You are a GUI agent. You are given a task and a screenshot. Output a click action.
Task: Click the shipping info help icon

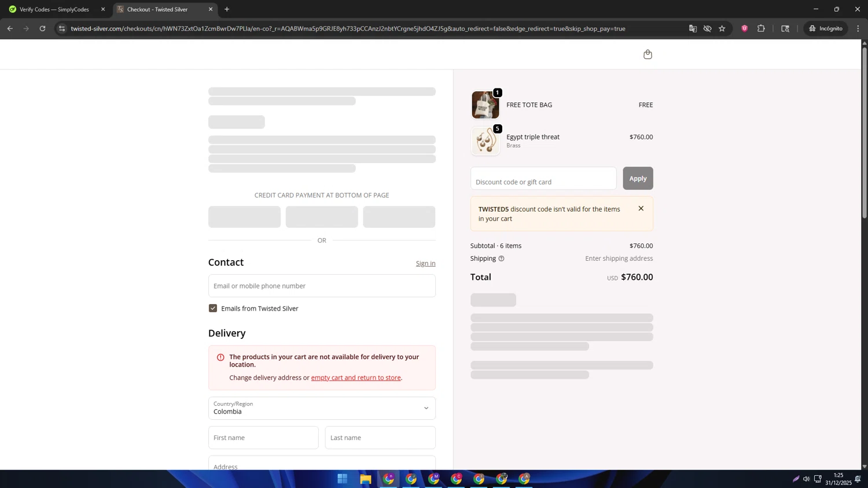(x=501, y=258)
